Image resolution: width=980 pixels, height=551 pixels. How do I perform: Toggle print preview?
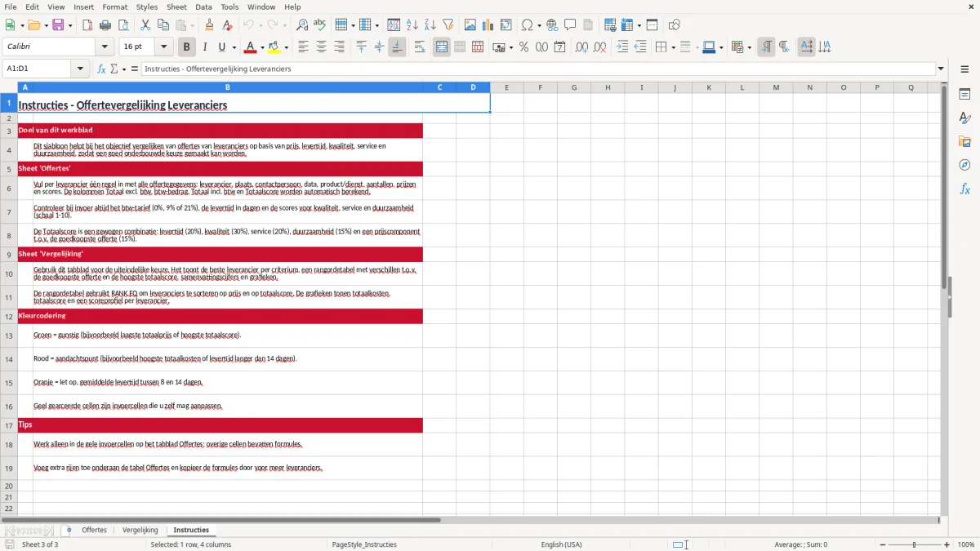[x=123, y=25]
